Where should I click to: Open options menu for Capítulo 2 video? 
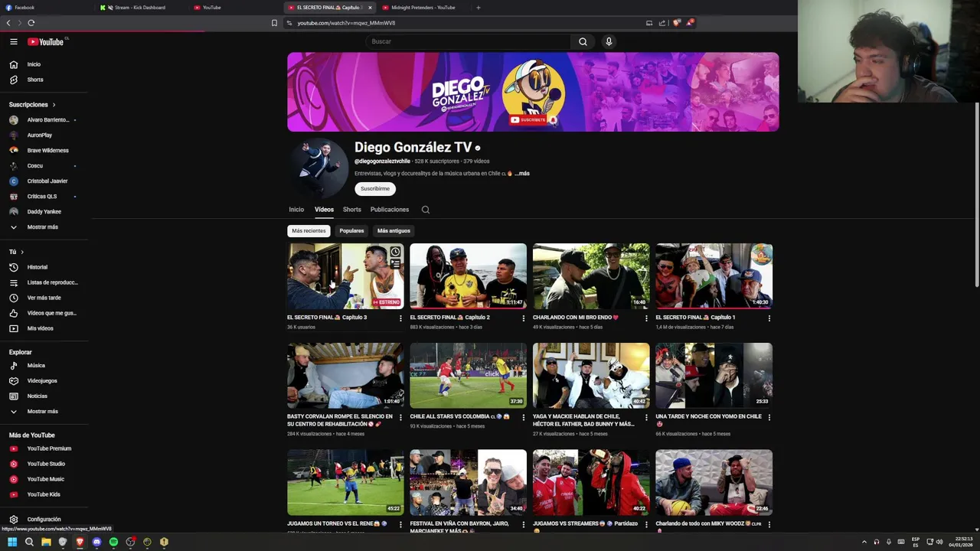[524, 318]
